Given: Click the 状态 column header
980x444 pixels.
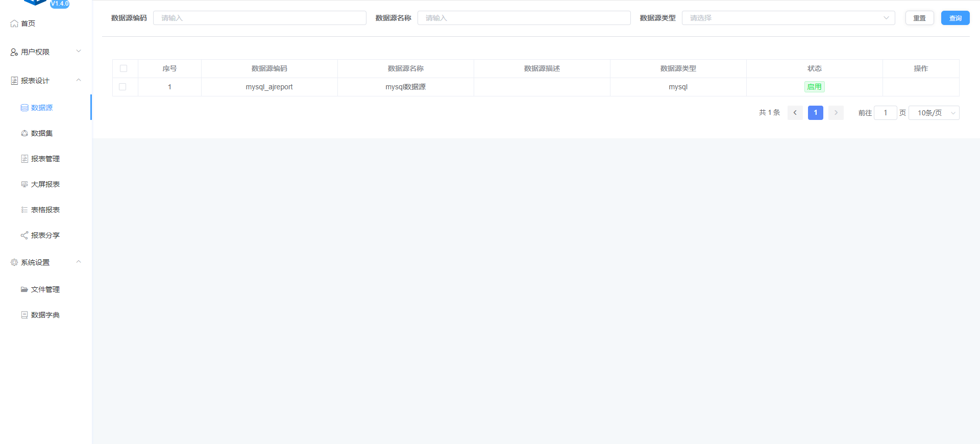Looking at the screenshot, I should pos(815,68).
